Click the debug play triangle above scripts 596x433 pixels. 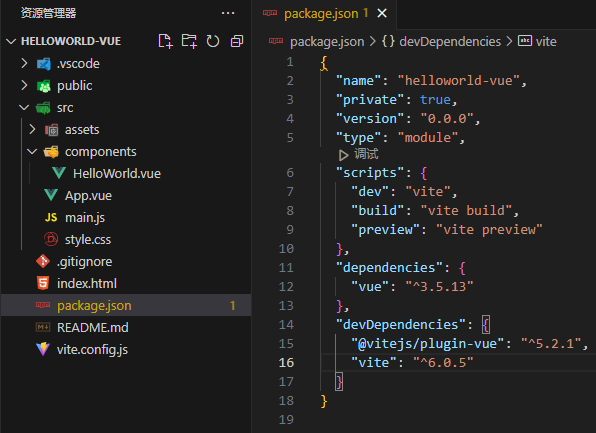(343, 155)
